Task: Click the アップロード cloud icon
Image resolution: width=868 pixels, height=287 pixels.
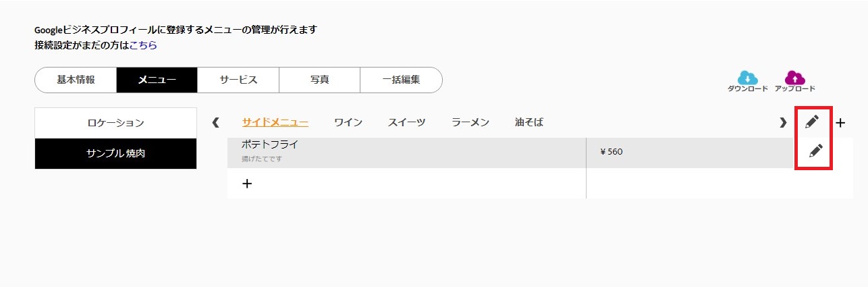Action: (794, 77)
